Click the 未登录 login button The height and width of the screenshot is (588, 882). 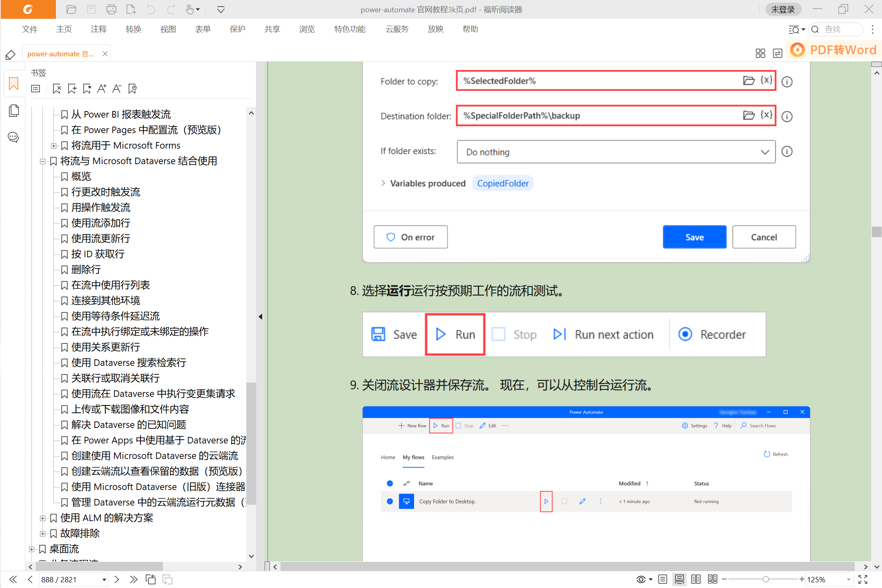pyautogui.click(x=783, y=9)
